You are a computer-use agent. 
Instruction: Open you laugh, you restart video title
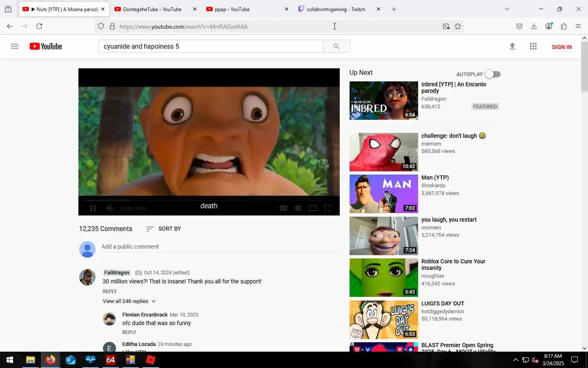[449, 220]
